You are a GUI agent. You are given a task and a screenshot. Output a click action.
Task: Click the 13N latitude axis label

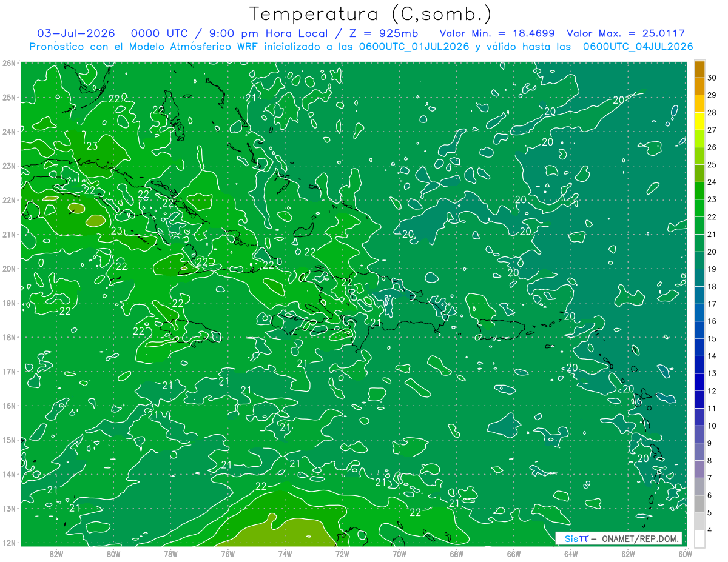coord(8,508)
